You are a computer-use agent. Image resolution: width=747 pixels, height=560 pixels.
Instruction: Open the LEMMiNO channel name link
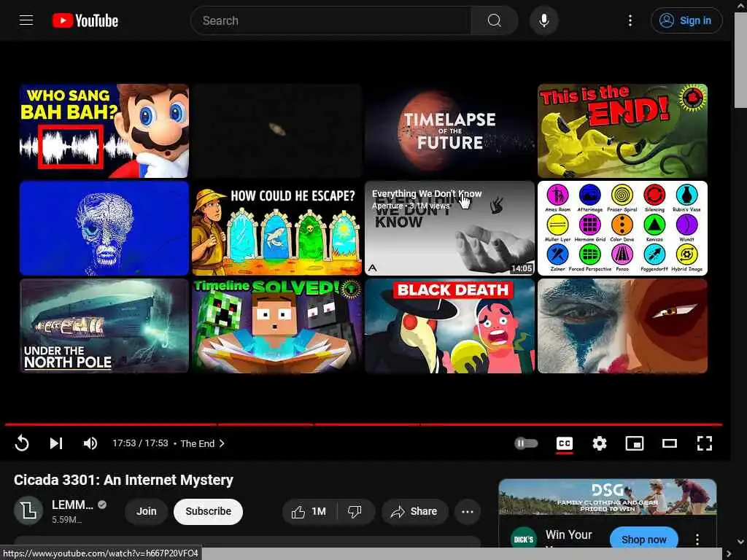click(72, 505)
